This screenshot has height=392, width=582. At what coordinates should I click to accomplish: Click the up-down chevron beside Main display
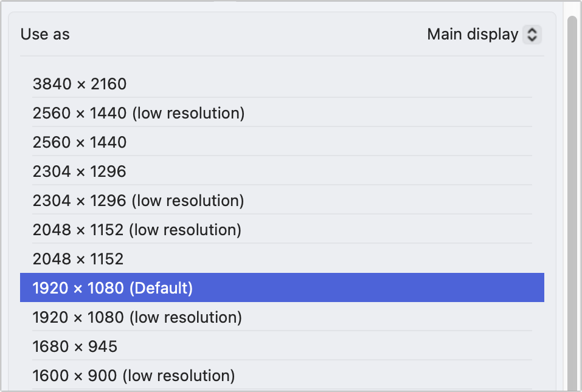pyautogui.click(x=532, y=35)
